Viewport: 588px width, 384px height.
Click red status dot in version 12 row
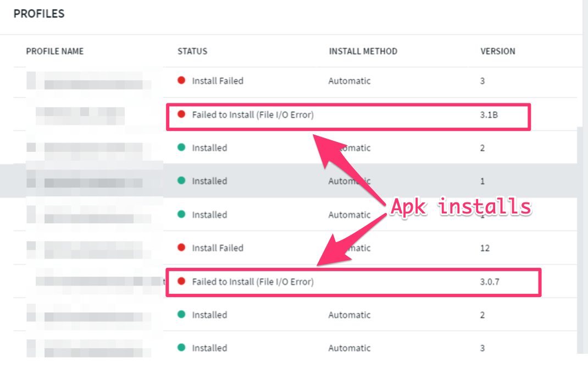[181, 248]
